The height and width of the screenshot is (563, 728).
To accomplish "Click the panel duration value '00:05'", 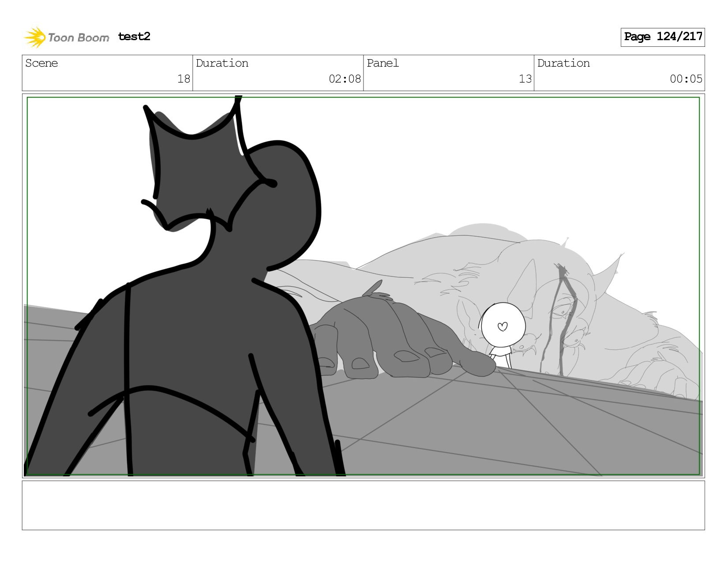I will (686, 79).
